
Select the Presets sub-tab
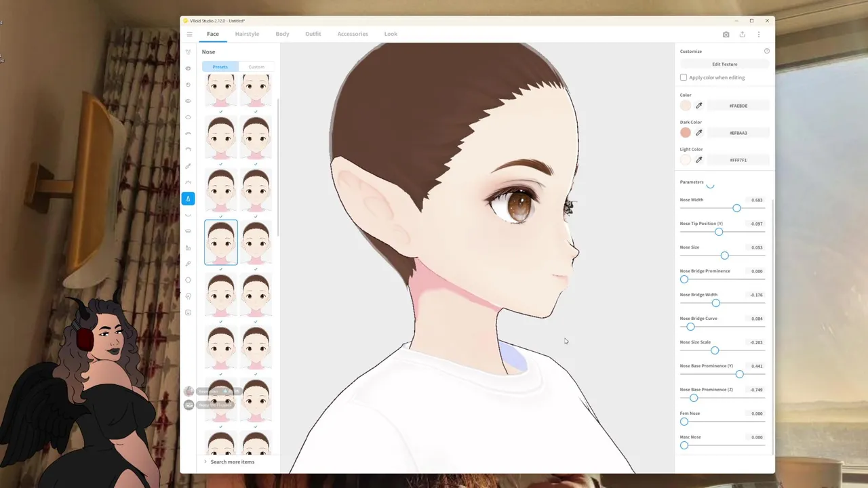[x=220, y=66]
